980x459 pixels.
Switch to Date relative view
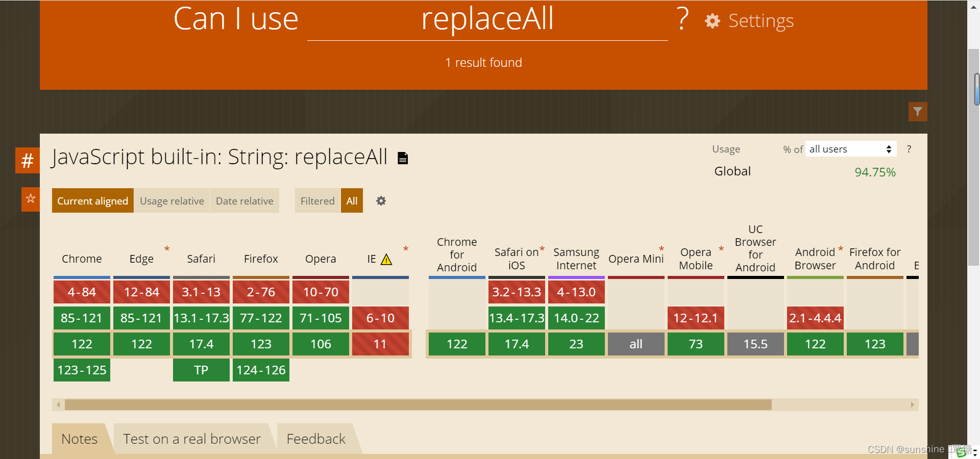click(x=244, y=201)
